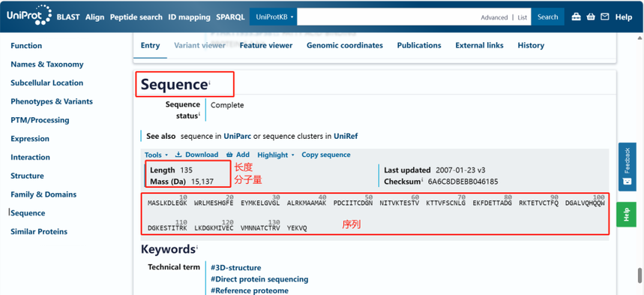Select Sequence in the sidebar
This screenshot has width=644, height=295.
coord(28,213)
